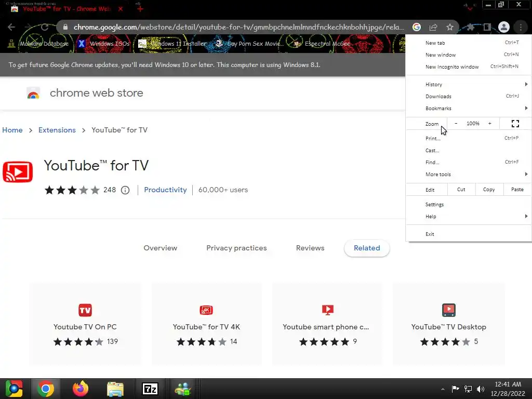Click Youtube smart phone extension icon
532x399 pixels.
tap(327, 310)
